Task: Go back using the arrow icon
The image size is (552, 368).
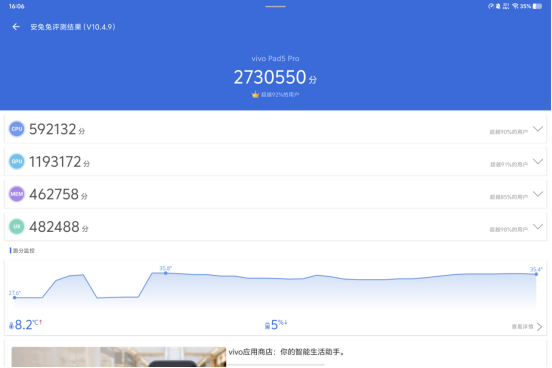Action: [16, 27]
